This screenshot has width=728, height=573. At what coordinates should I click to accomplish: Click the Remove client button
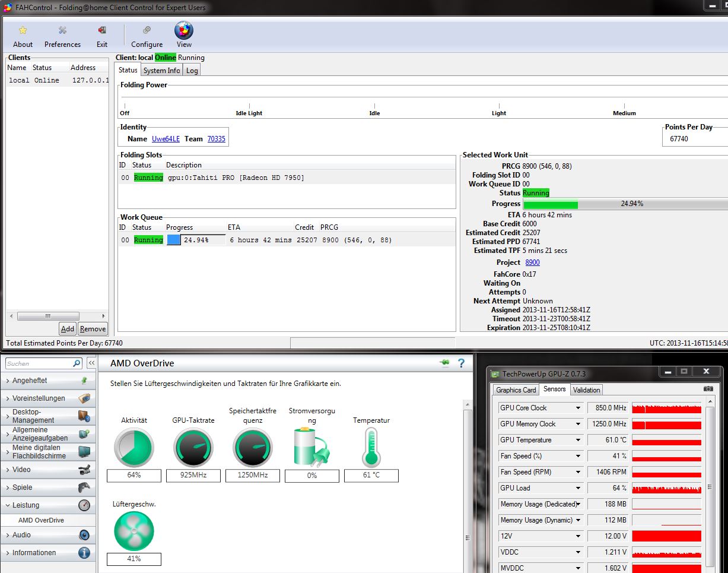tap(93, 329)
